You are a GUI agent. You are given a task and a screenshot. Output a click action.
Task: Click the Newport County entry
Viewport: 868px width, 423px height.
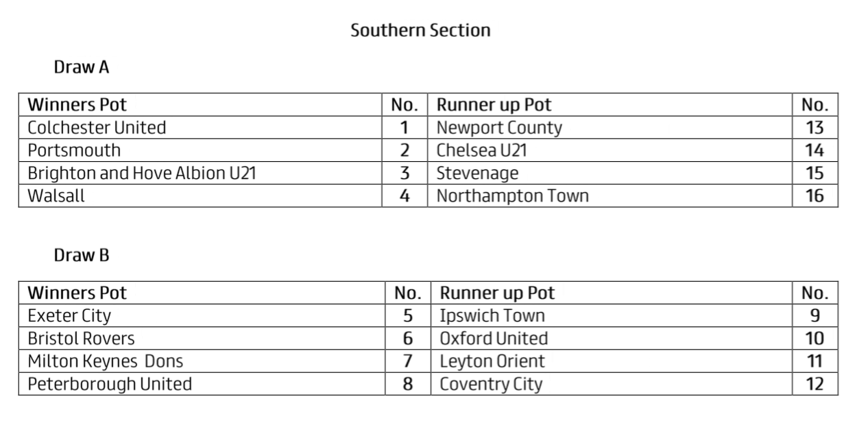499,128
